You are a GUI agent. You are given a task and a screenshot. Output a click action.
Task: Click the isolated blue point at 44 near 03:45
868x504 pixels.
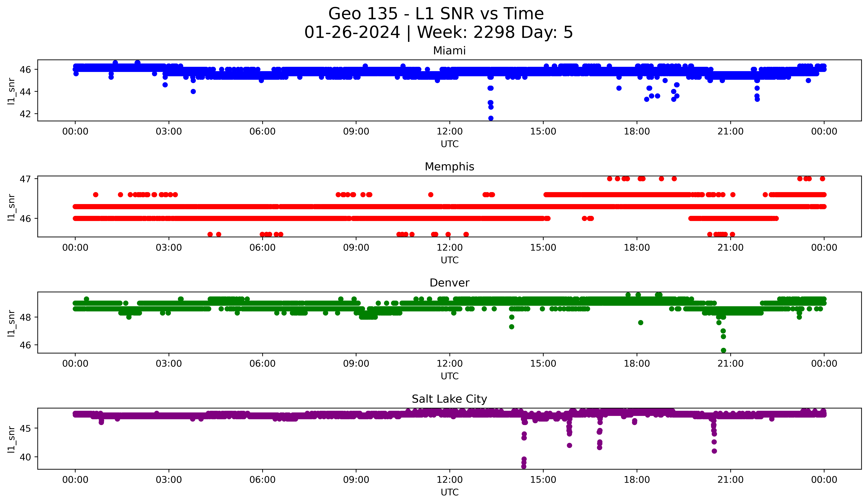193,92
